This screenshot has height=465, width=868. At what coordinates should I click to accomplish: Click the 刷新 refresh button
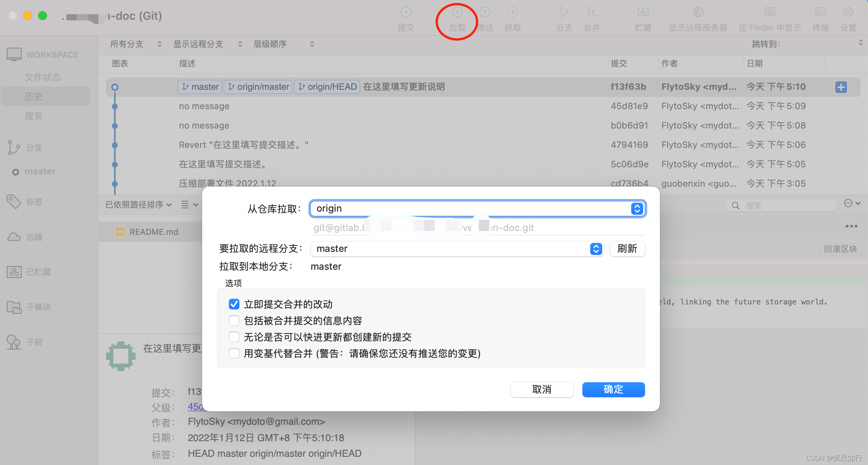point(627,249)
